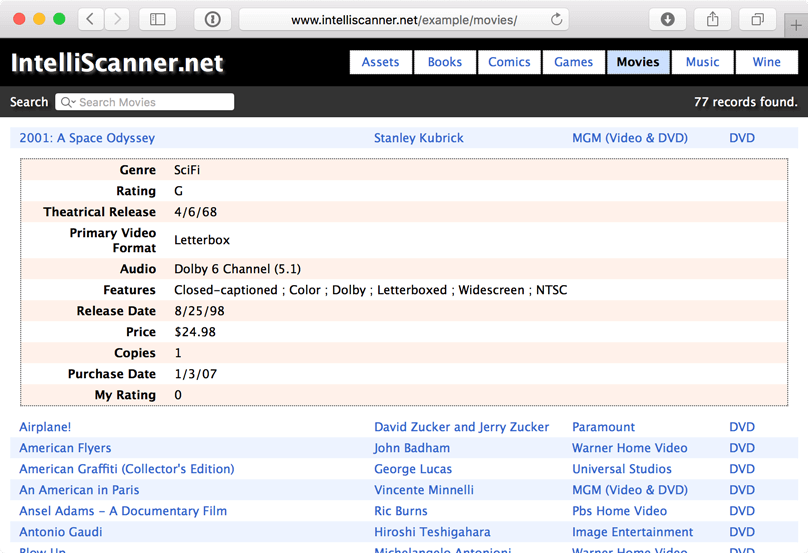The image size is (808, 553).
Task: Select the Movies tab
Action: coord(638,62)
